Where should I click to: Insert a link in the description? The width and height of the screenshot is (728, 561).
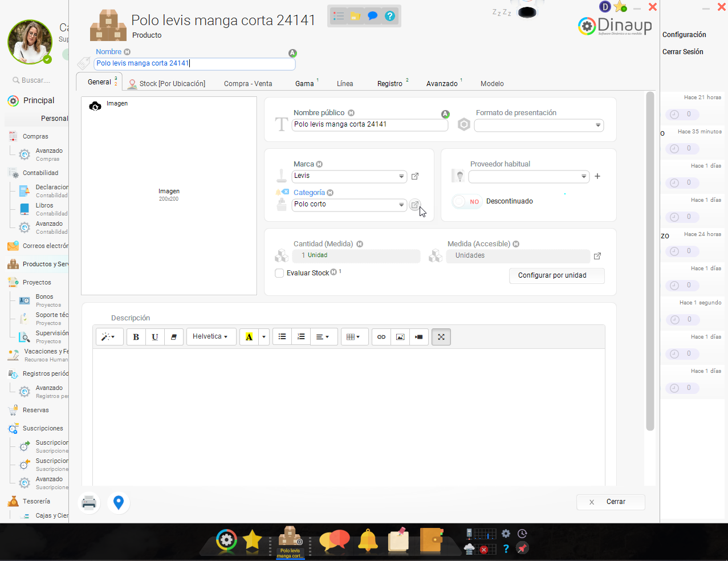[x=381, y=337]
